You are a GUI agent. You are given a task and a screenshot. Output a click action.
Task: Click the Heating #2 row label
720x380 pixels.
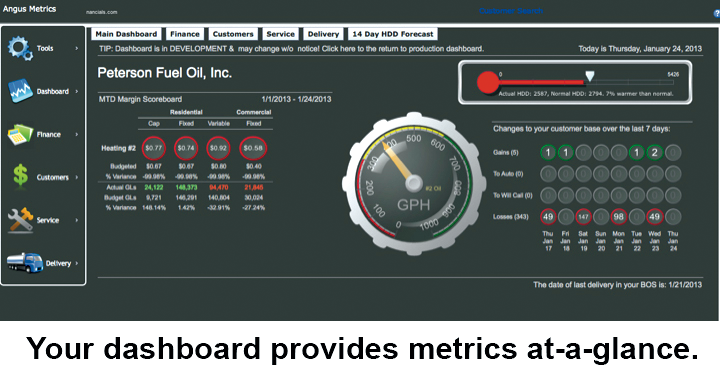pos(118,148)
